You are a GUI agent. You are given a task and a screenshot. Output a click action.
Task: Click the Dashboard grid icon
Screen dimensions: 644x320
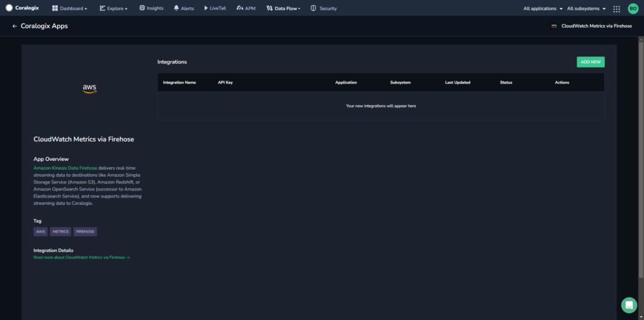click(x=55, y=8)
